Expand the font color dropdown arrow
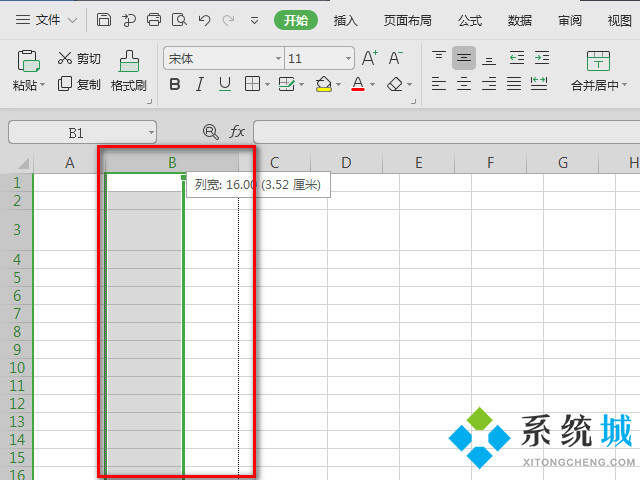640x480 pixels. 372,85
